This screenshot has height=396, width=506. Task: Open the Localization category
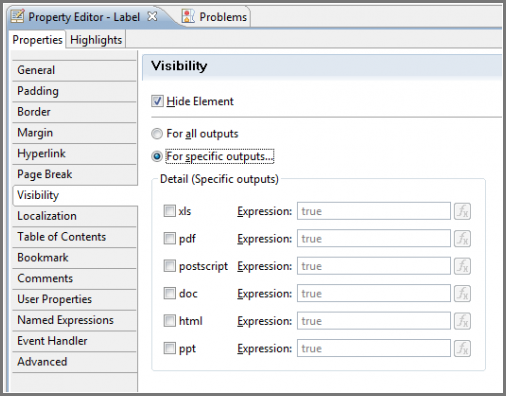tap(75, 216)
